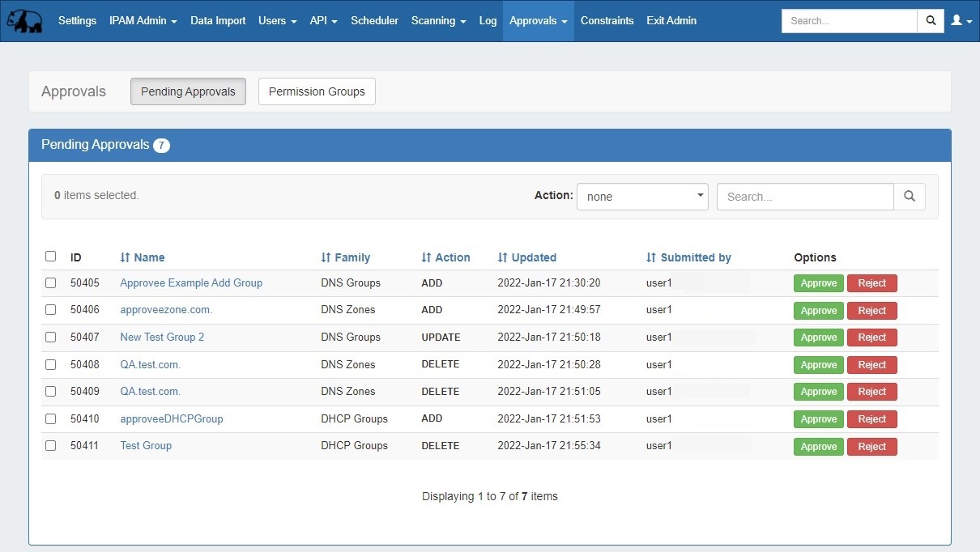Open the New Test Group 2 link

tap(162, 338)
